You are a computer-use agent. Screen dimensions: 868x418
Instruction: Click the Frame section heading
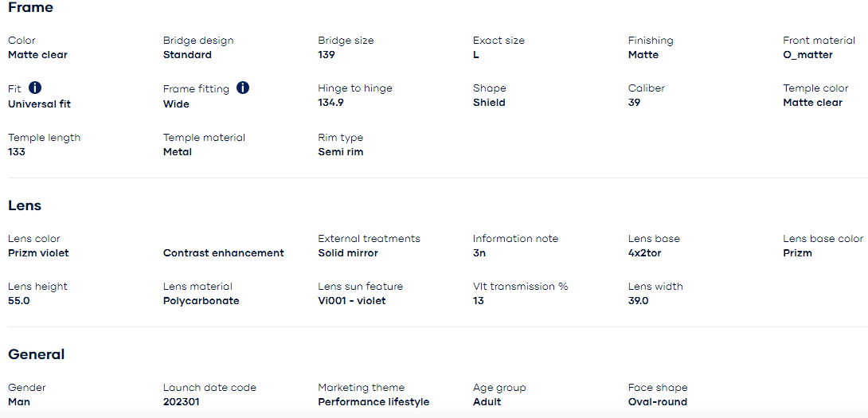pyautogui.click(x=30, y=8)
